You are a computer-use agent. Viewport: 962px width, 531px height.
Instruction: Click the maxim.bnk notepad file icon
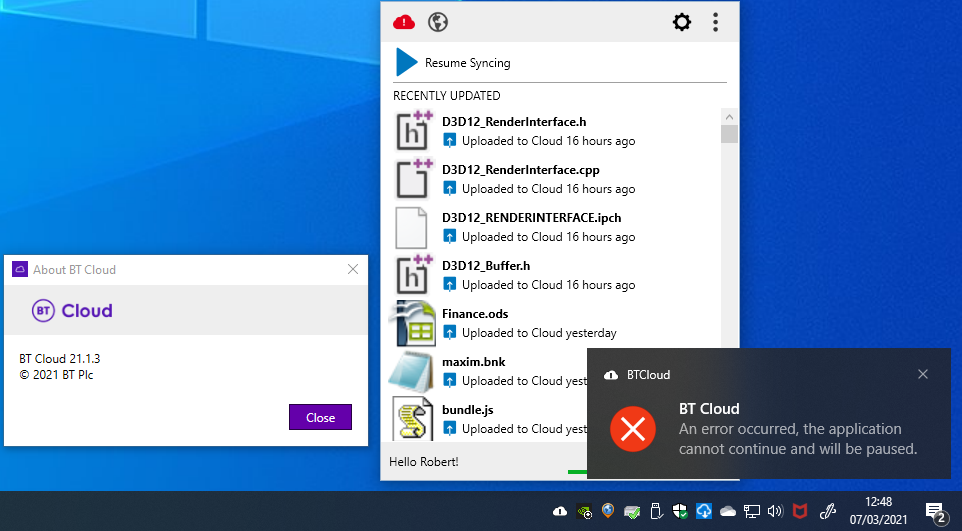point(410,371)
